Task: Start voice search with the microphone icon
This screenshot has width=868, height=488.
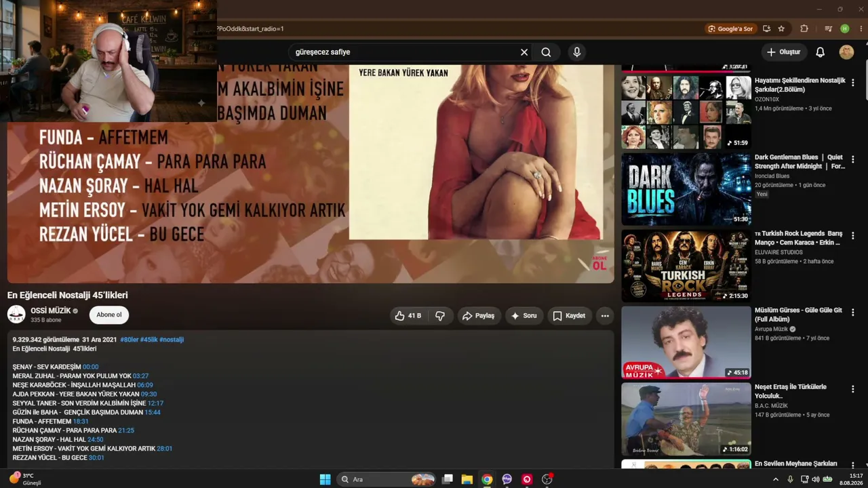Action: tap(577, 52)
